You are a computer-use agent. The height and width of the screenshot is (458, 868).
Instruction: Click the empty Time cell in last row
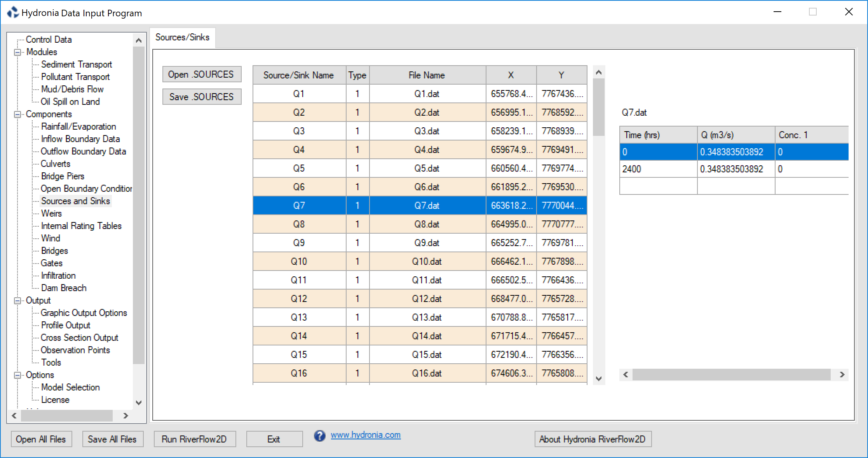(x=658, y=186)
